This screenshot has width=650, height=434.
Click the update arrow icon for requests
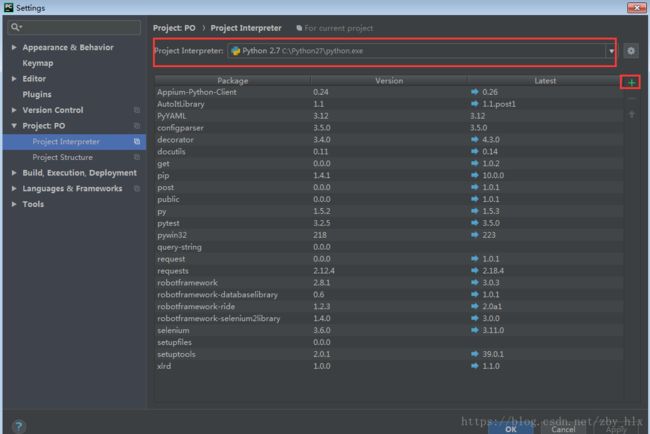pyautogui.click(x=475, y=271)
